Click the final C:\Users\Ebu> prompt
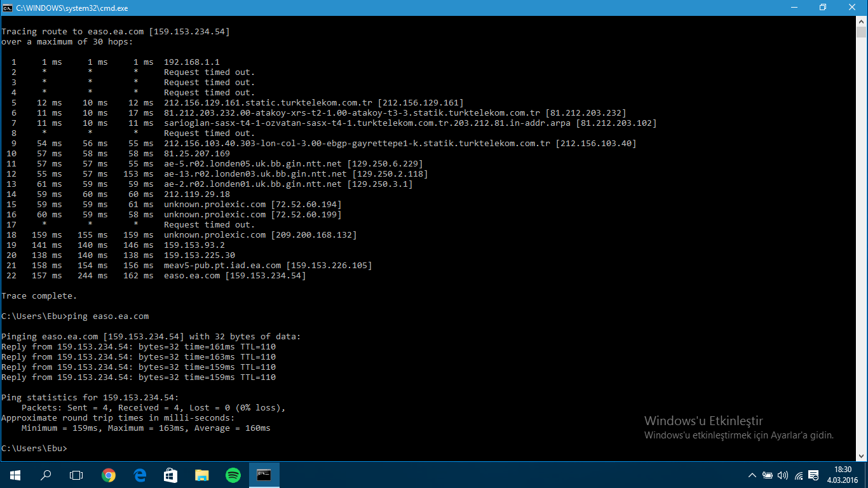Screen dimensions: 868x488 click(x=34, y=449)
